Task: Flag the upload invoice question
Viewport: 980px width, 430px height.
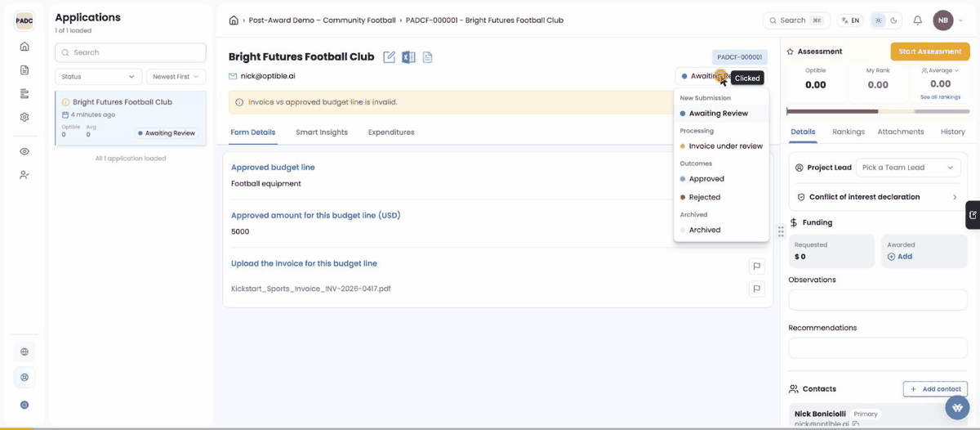Action: point(757,266)
